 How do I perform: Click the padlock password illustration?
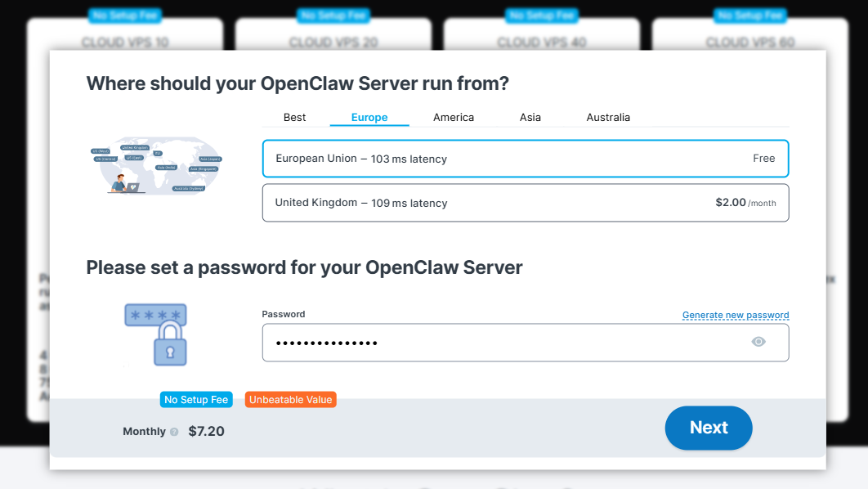(x=156, y=334)
